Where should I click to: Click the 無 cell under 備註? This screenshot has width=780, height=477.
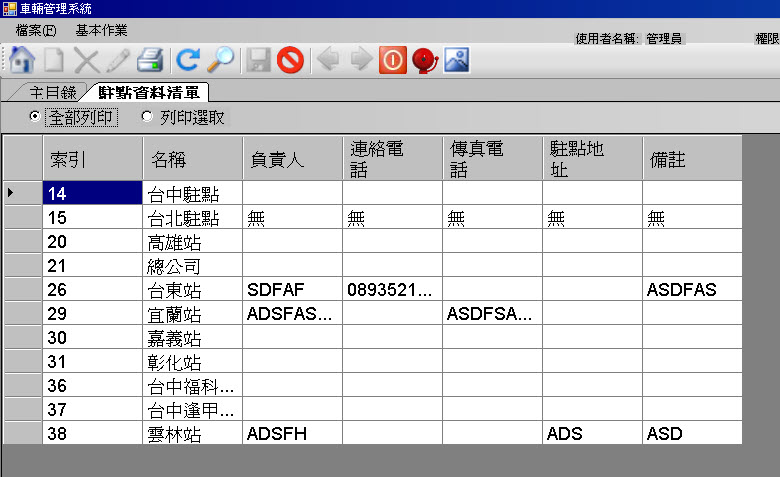[692, 217]
